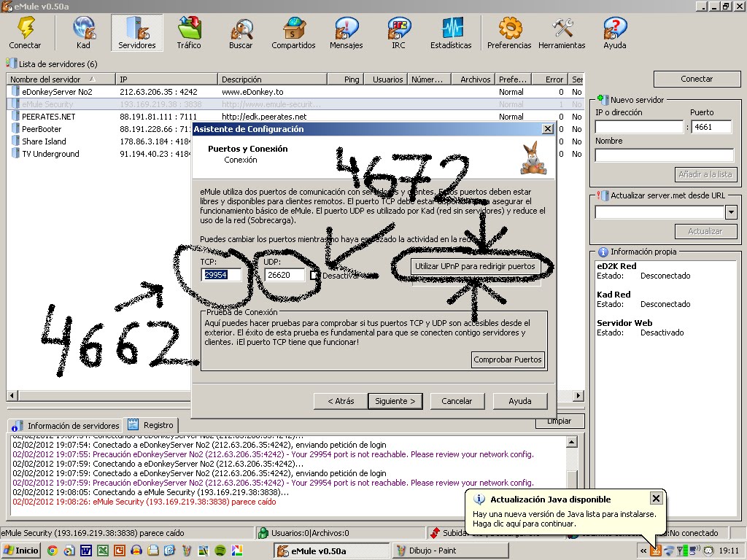Select the Servidores toolbar icon
The image size is (747, 560).
[137, 32]
